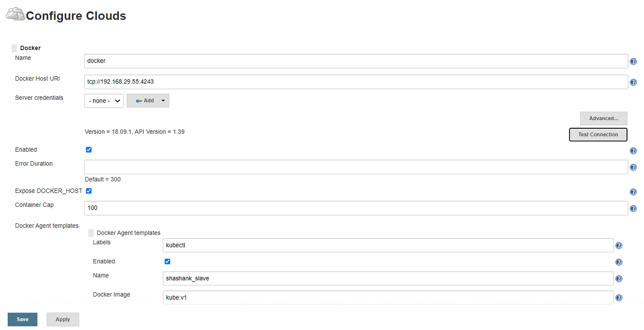Click the help icon for Docker Host URI
The height and width of the screenshot is (330, 644).
click(633, 82)
